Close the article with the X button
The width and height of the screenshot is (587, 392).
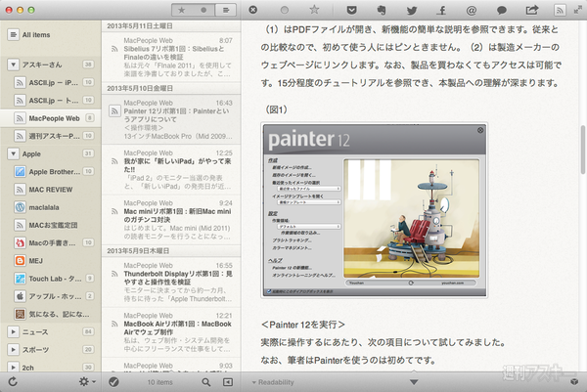[253, 10]
